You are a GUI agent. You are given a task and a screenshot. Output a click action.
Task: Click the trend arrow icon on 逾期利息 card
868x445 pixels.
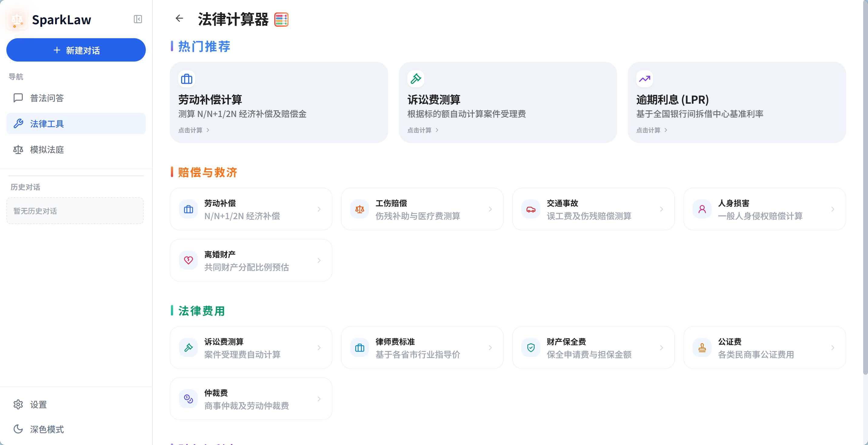pyautogui.click(x=644, y=79)
